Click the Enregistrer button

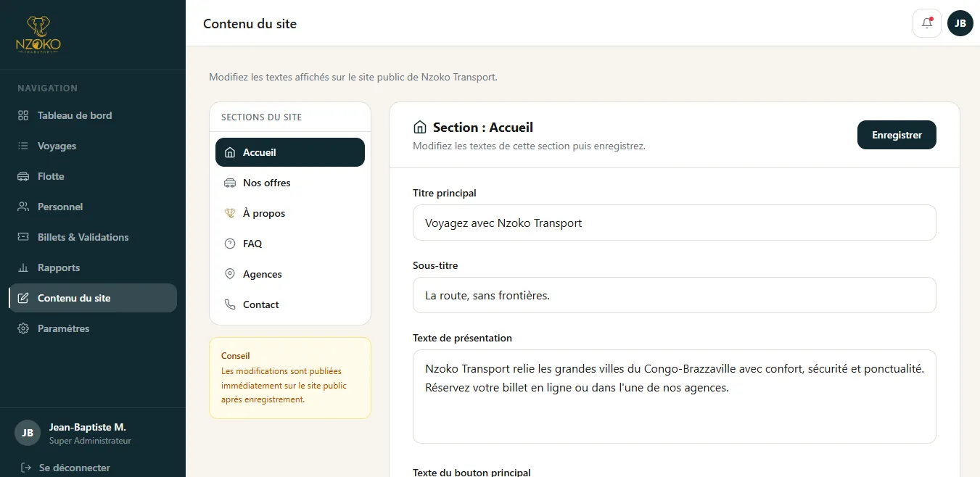897,135
